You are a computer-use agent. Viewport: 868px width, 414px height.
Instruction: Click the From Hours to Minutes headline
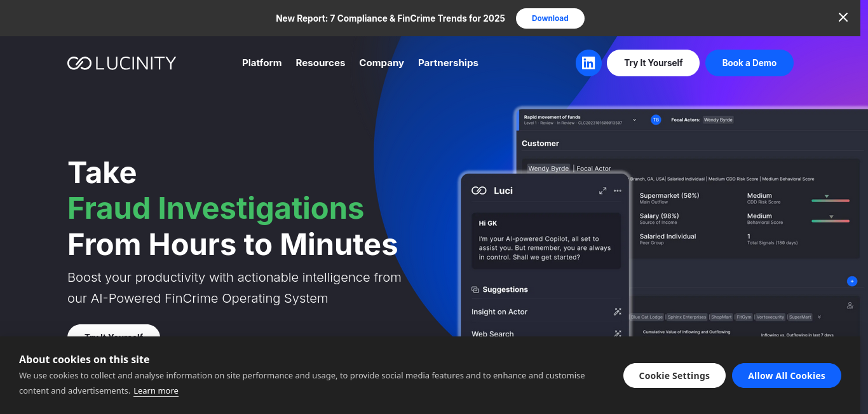pos(233,244)
